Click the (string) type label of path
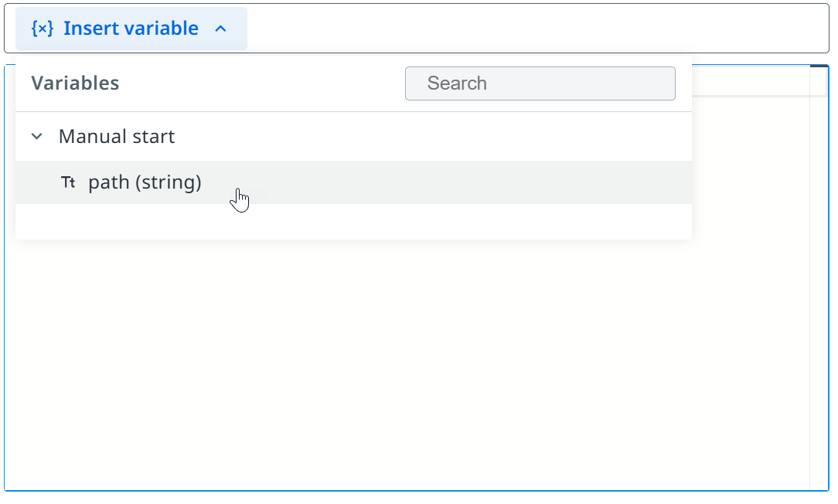Viewport: 838px width, 504px height. (x=169, y=182)
